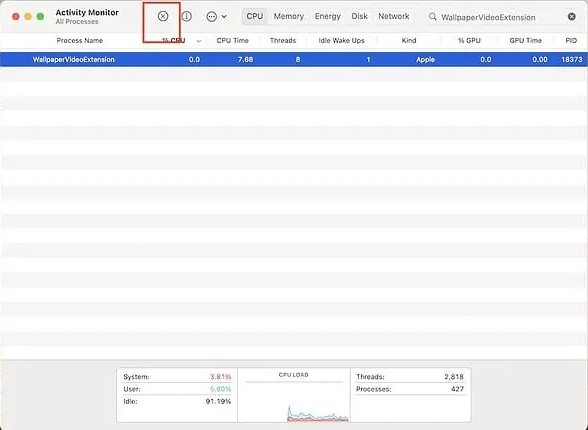Open the Disk tab
588x430 pixels.
click(359, 16)
